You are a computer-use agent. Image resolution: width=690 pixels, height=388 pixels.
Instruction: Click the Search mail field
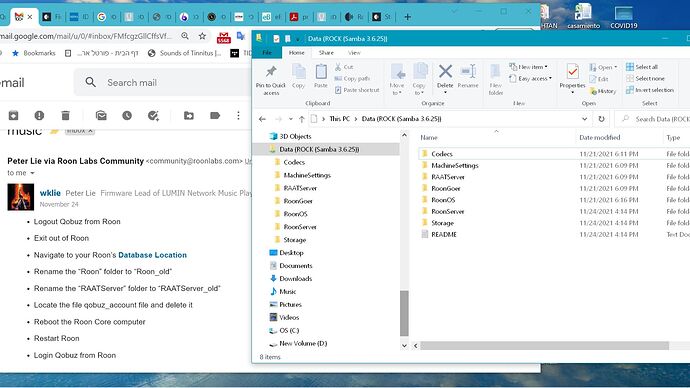163,82
